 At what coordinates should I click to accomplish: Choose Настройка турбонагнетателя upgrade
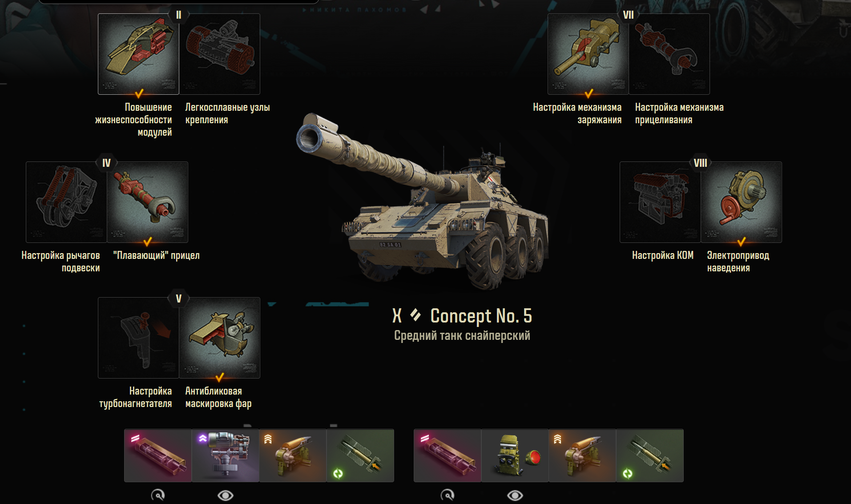coord(138,338)
